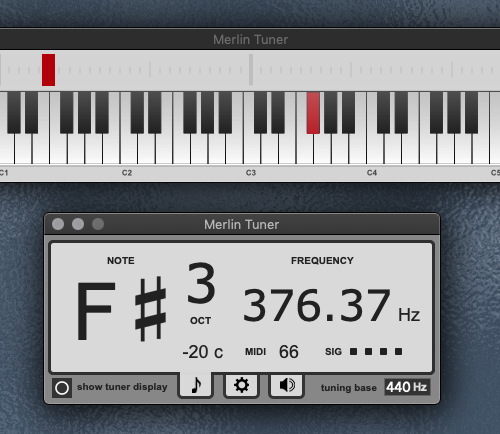Viewport: 500px width, 434px height.
Task: Click the C3 label under the keyboard
Action: pos(251,173)
